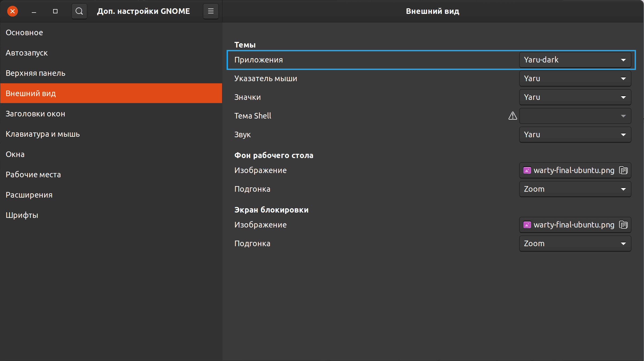Viewport: 644px width, 361px height.
Task: Open the lock screen Подгонка dropdown
Action: [575, 244]
